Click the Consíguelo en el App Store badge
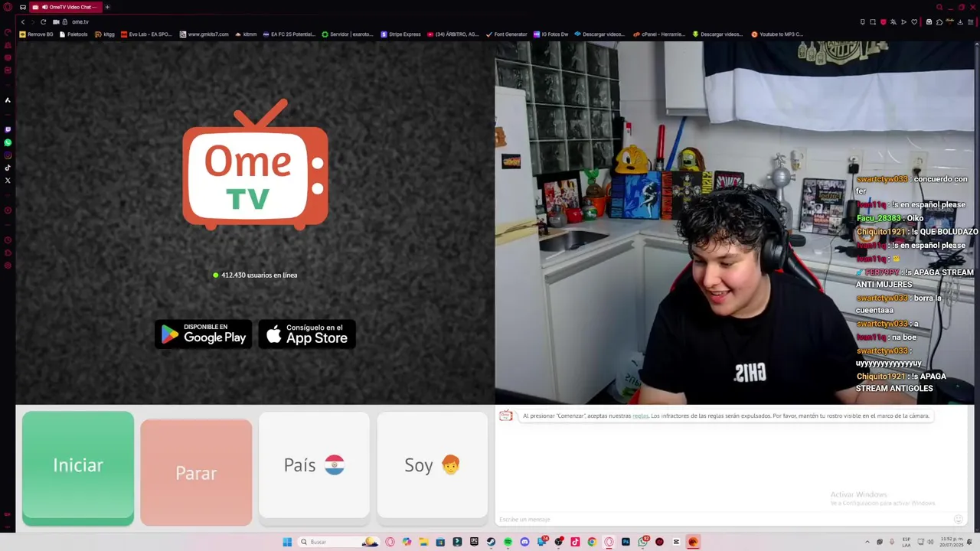Viewport: 980px width, 551px height. pyautogui.click(x=307, y=334)
